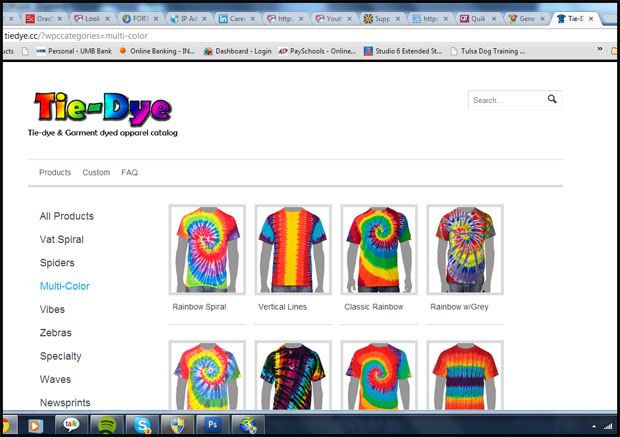This screenshot has width=620, height=437.
Task: Expand the bookmarks overflow chevron
Action: (x=600, y=49)
